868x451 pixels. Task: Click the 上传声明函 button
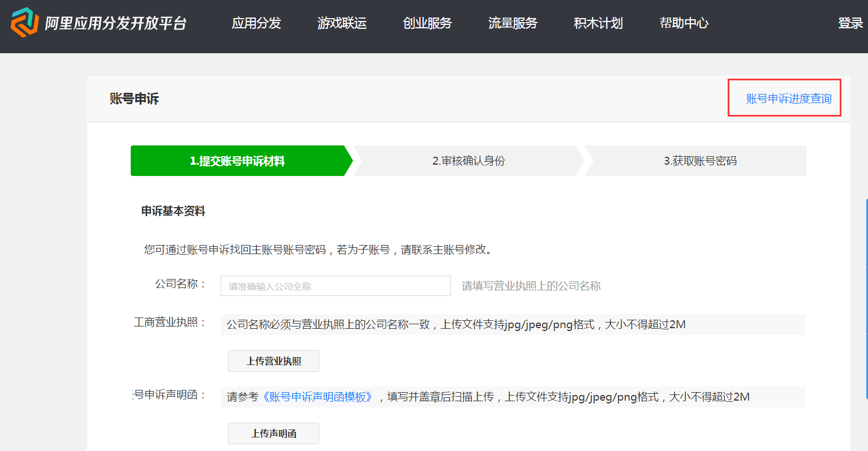pos(273,433)
